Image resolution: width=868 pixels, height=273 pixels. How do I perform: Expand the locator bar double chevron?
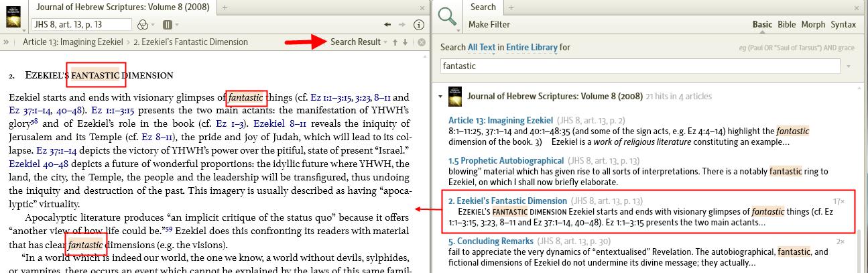6,42
